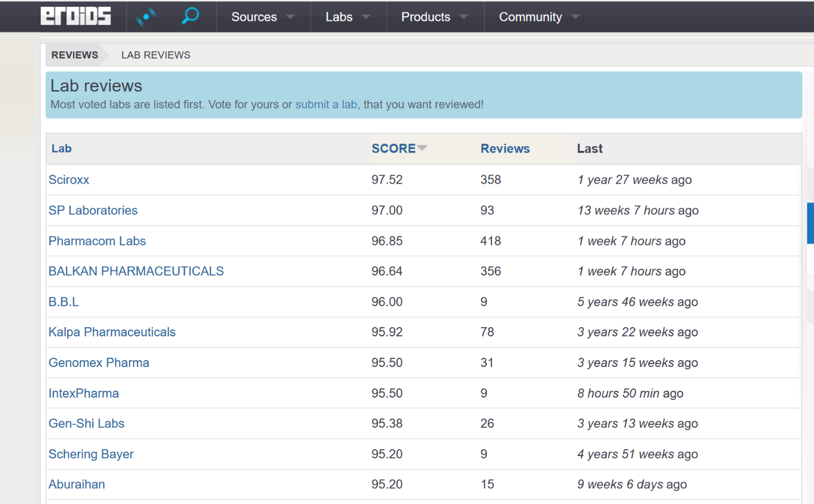Sort table by Reviews column
The width and height of the screenshot is (814, 504).
coord(505,149)
